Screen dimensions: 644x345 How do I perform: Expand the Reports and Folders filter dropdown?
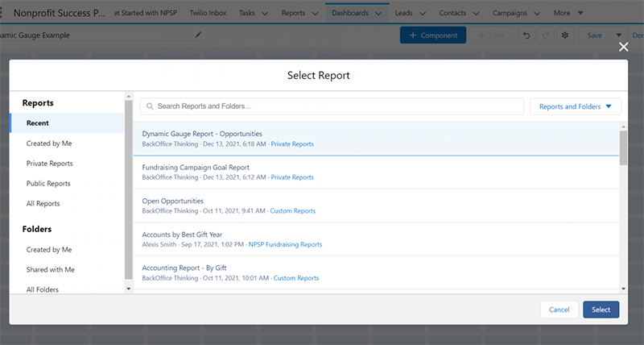coord(575,106)
